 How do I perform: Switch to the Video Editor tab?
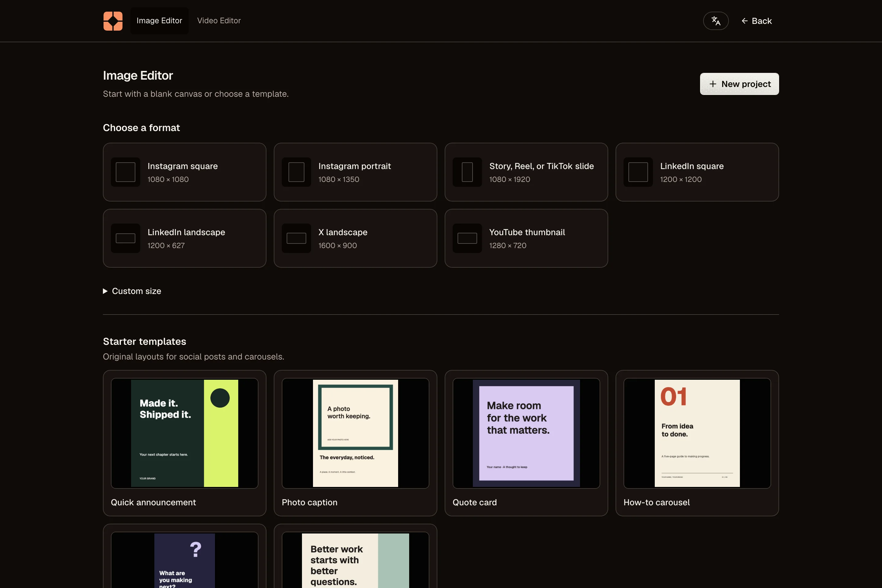219,21
